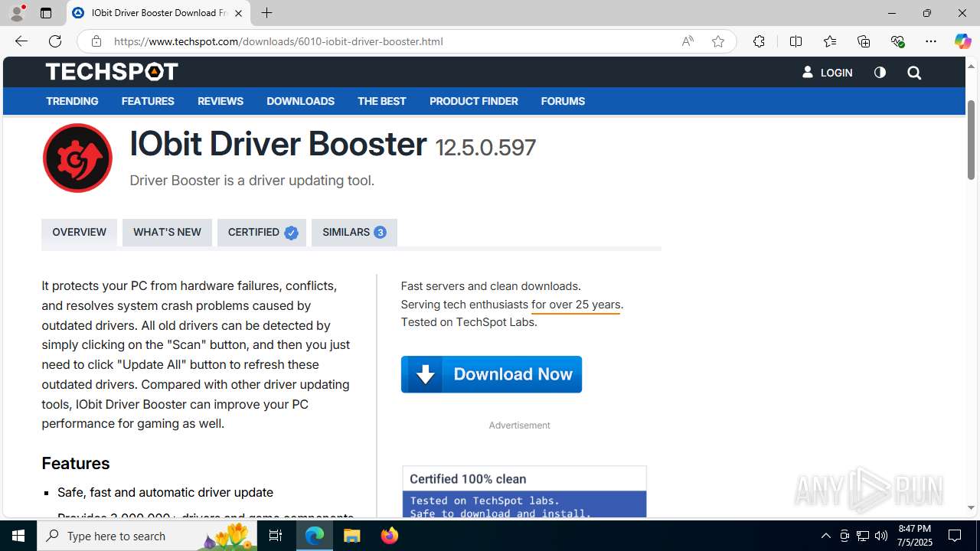The width and height of the screenshot is (980, 551).
Task: Click the 'Features' heading
Action: 76,463
